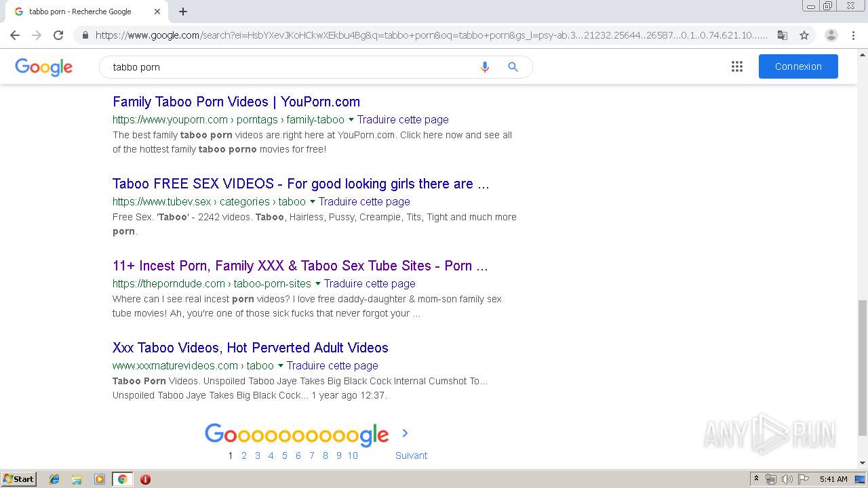The image size is (868, 488).
Task: Click the next-page chevron beside Google pagination logo
Action: (x=405, y=433)
